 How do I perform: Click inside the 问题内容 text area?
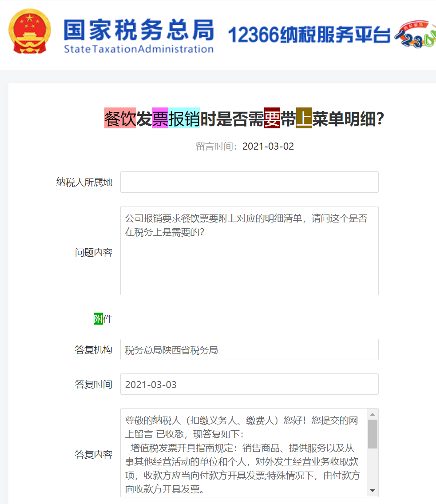tap(250, 251)
